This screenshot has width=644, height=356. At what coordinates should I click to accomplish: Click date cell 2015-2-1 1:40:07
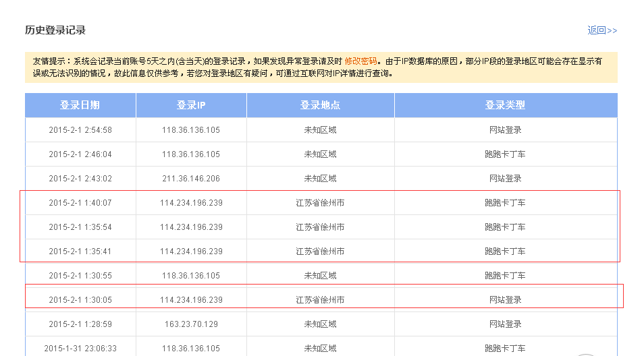pyautogui.click(x=80, y=202)
